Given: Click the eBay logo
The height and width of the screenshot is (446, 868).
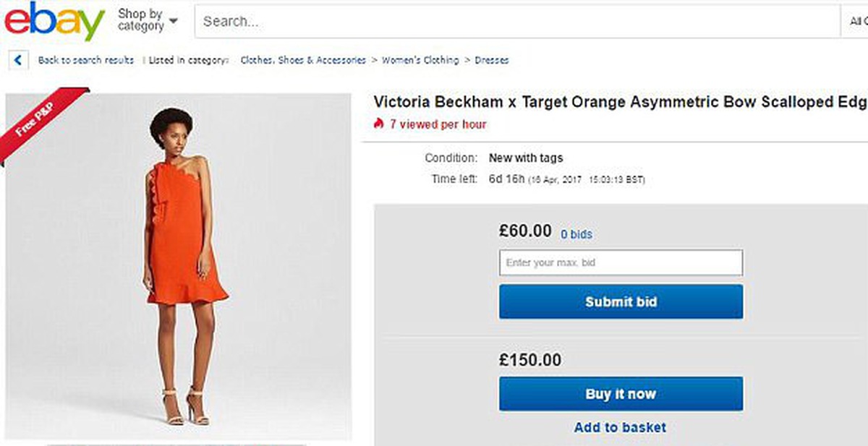Looking at the screenshot, I should tap(54, 22).
